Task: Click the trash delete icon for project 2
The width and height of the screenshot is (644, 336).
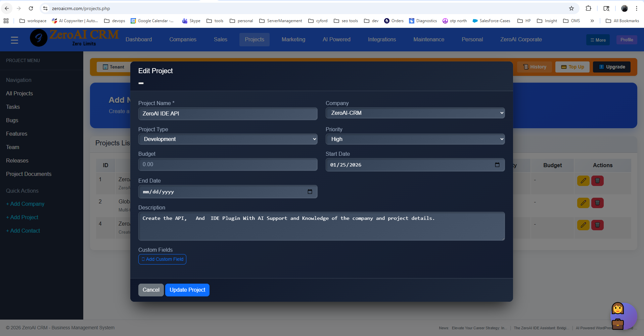Action: 597,203
